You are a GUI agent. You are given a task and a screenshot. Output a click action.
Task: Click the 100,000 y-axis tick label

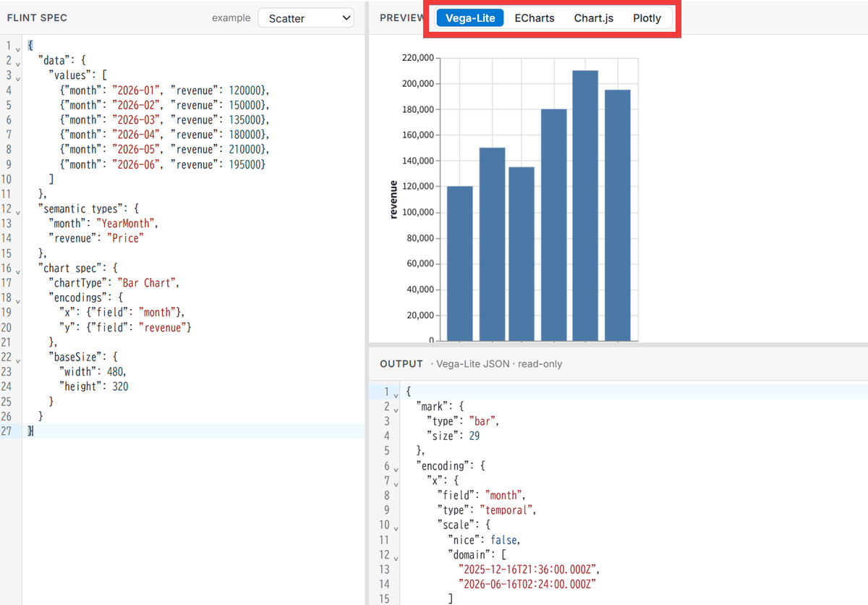417,212
